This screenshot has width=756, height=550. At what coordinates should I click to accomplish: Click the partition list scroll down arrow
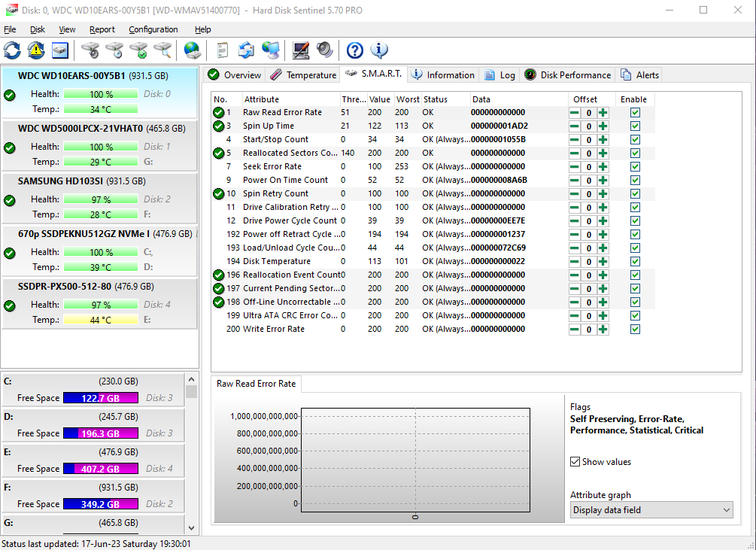[191, 528]
